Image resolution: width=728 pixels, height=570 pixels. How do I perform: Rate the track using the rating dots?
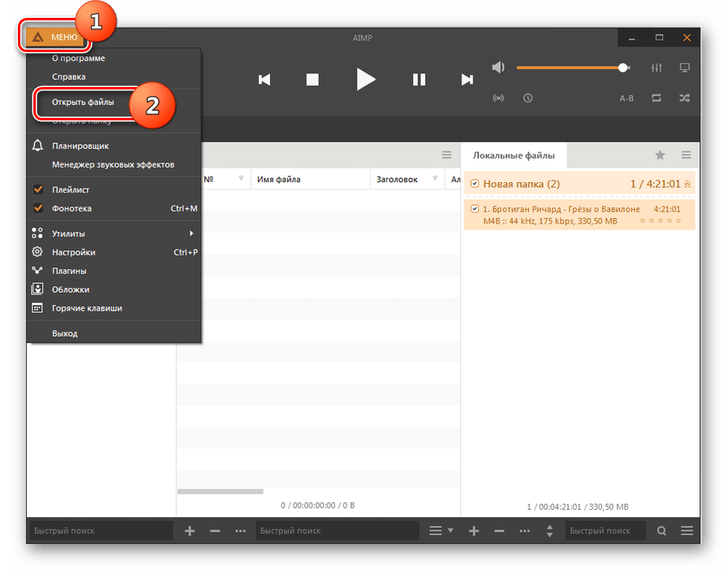coord(660,221)
